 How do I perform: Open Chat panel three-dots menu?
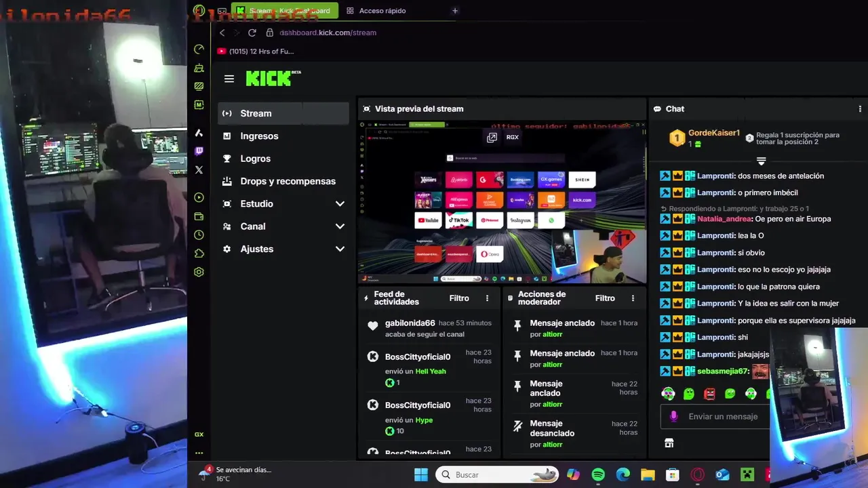[860, 109]
